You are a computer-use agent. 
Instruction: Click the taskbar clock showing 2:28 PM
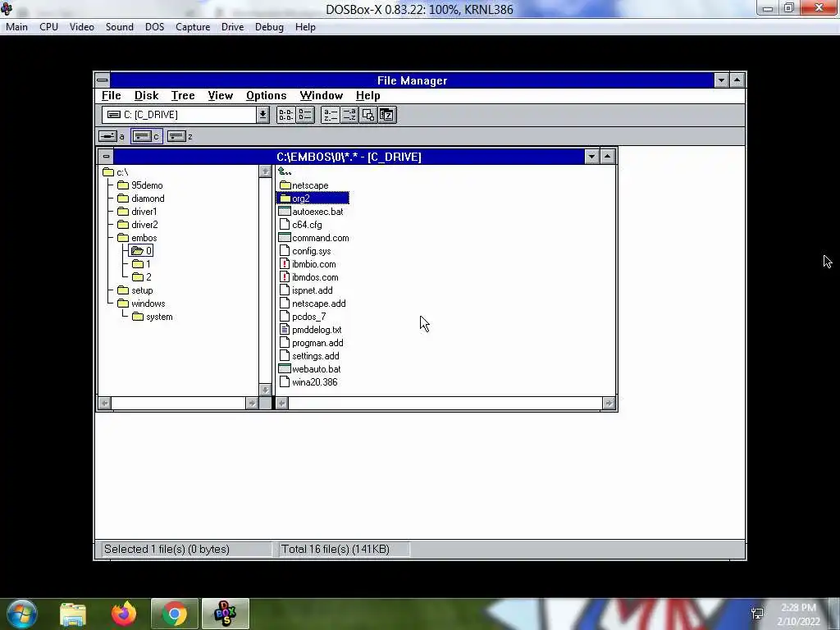pos(798,614)
